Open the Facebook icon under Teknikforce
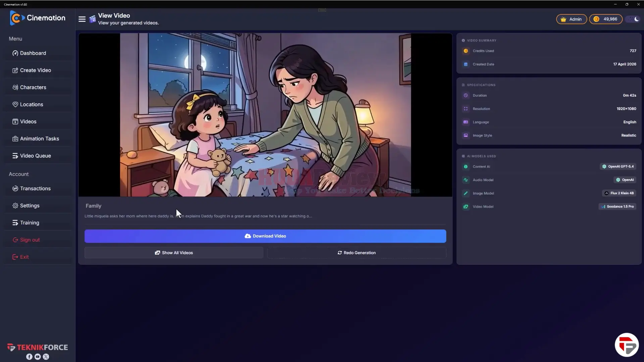 (29, 357)
